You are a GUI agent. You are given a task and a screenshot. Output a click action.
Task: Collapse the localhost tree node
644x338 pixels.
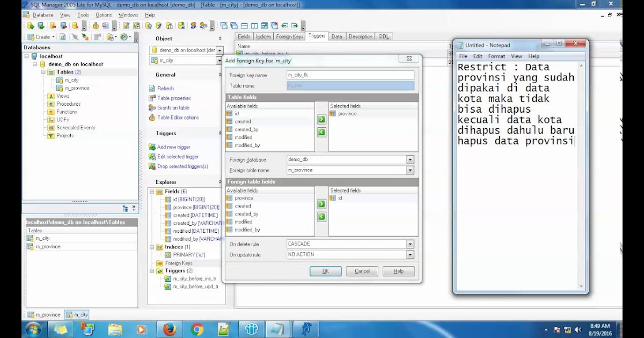[x=27, y=56]
